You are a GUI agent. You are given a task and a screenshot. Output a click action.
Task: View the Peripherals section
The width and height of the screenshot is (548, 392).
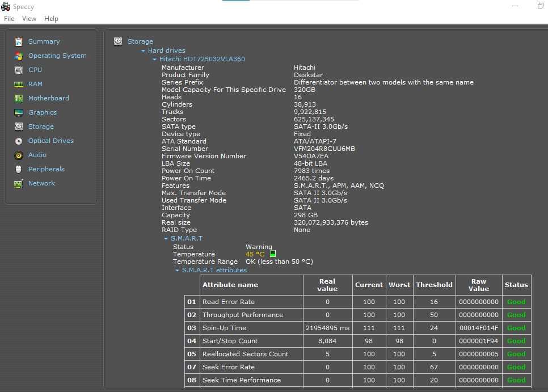[x=47, y=169]
